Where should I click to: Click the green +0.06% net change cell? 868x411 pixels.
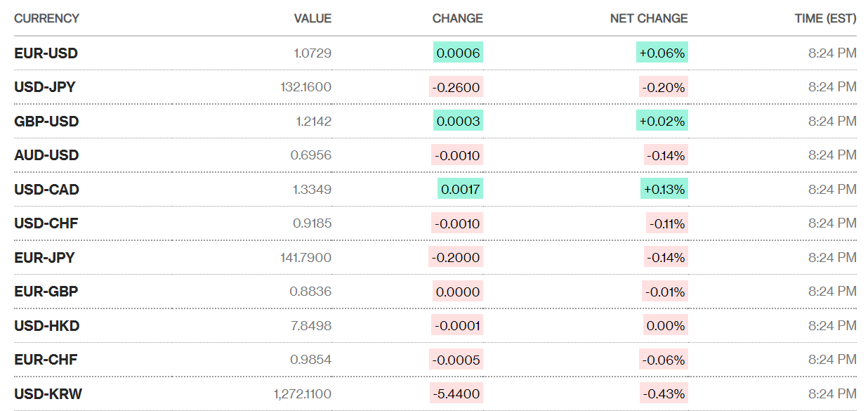pyautogui.click(x=662, y=53)
